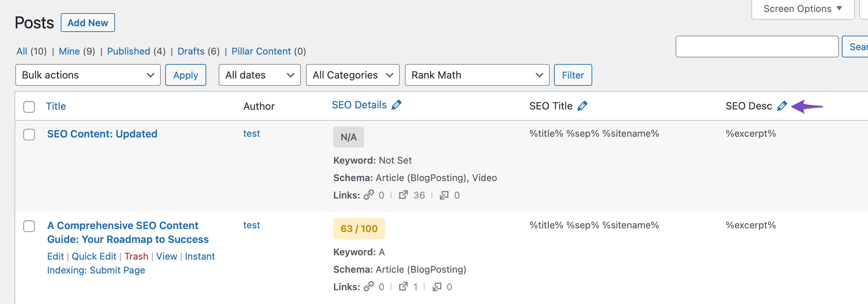Click %excerpt% in SEO Content: Updated row

tap(751, 133)
